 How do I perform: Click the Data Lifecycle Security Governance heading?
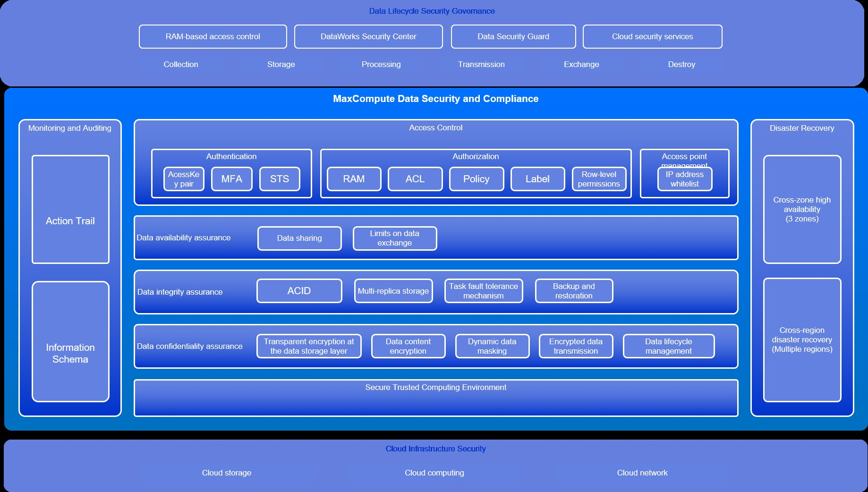coord(432,11)
